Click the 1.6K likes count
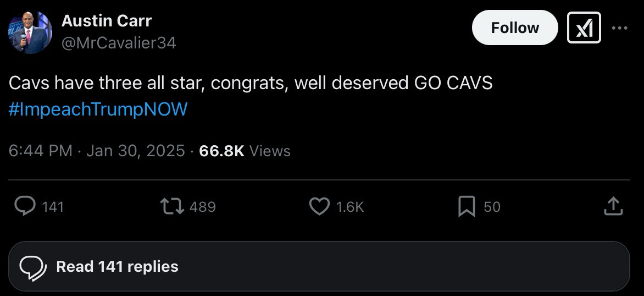 click(x=350, y=207)
